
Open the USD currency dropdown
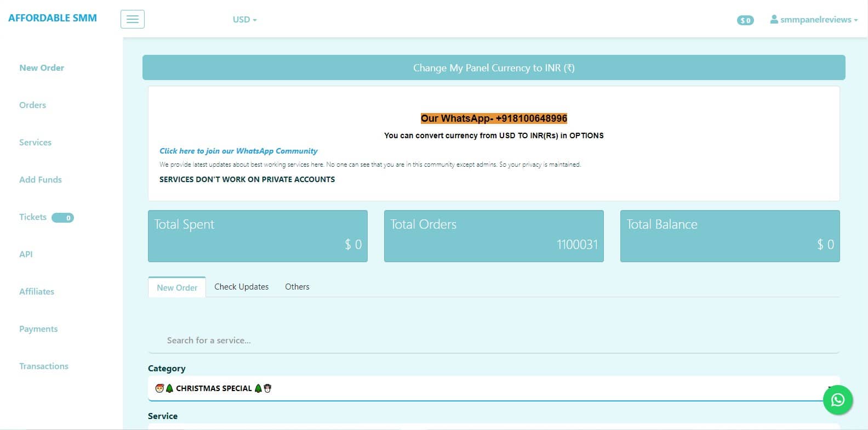[244, 19]
